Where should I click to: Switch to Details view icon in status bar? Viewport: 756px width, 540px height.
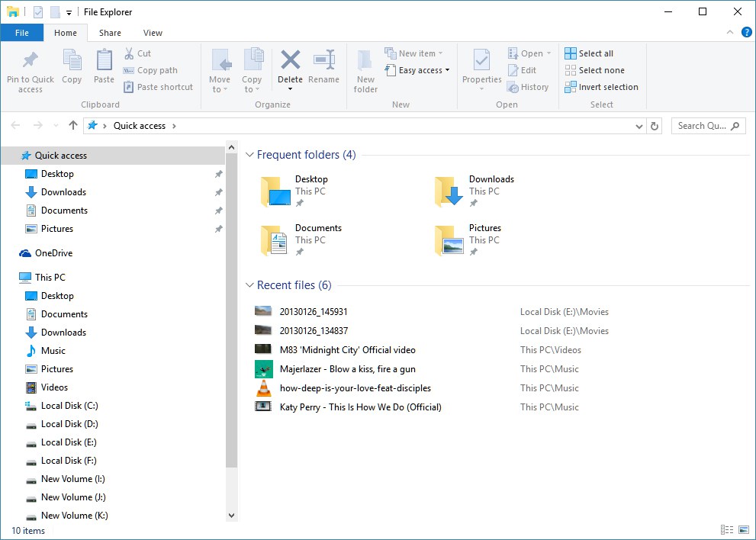coord(726,530)
